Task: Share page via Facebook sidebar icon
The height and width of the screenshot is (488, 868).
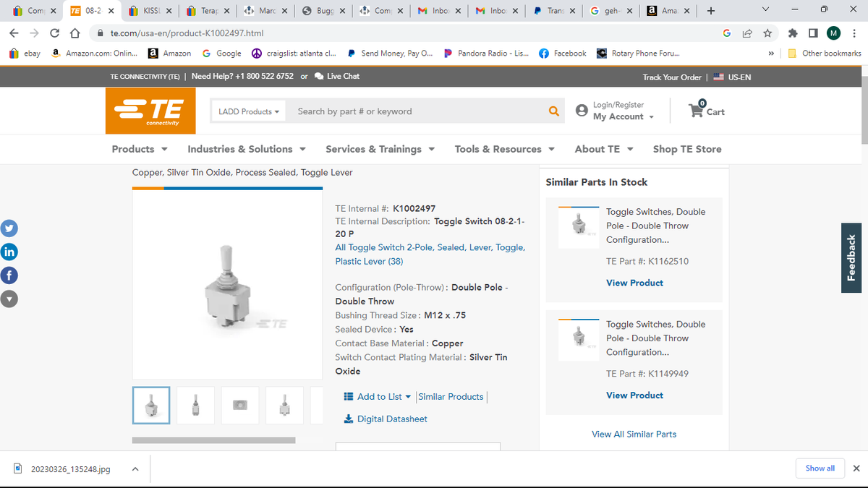Action: coord(9,275)
